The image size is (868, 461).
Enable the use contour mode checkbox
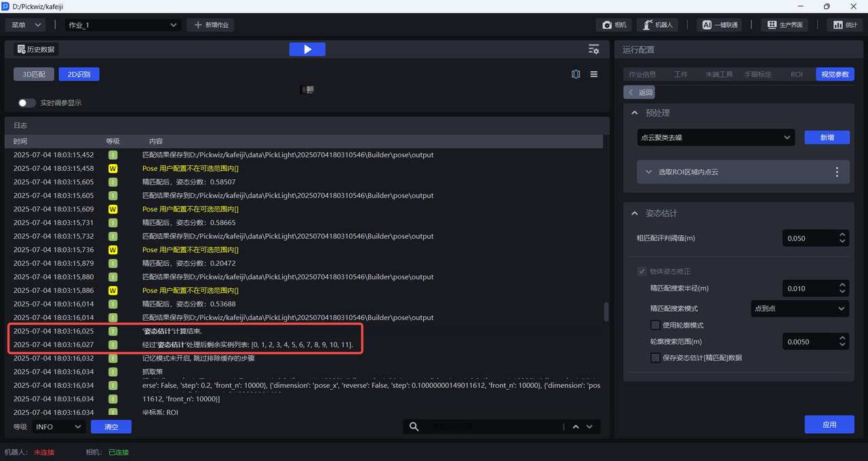click(655, 325)
